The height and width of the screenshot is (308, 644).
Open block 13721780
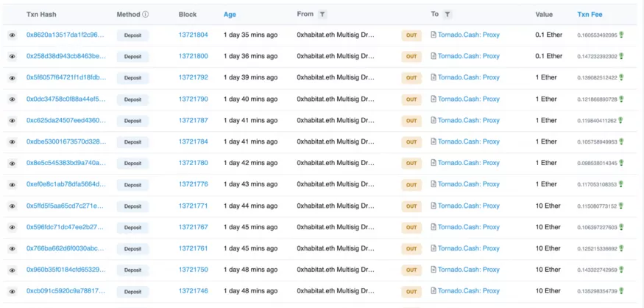click(193, 163)
